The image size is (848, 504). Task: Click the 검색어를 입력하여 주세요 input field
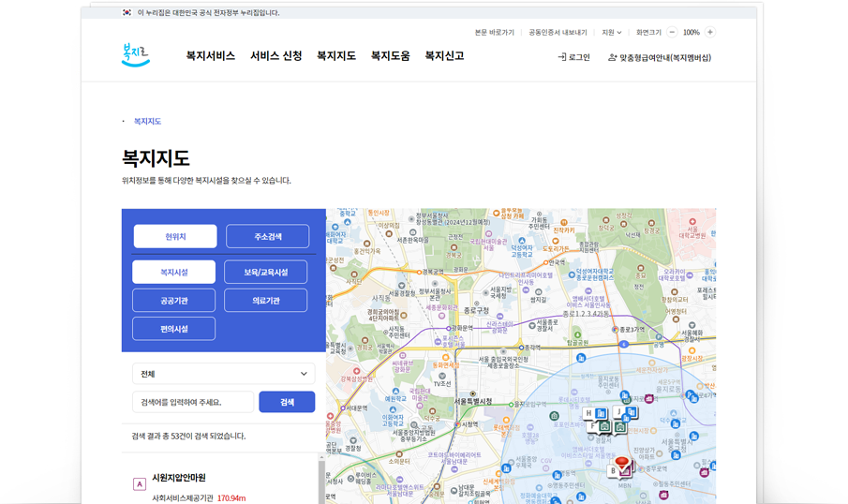click(x=193, y=402)
